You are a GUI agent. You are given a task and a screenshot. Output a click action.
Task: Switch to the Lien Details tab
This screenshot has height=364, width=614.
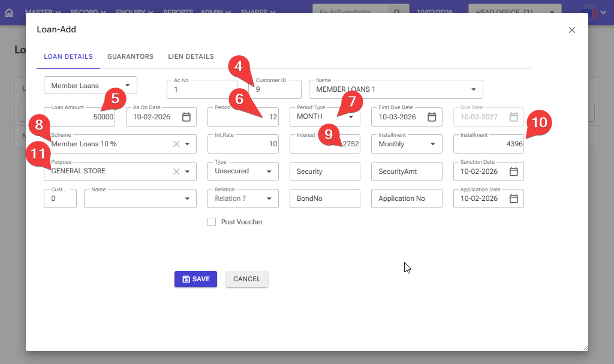click(x=191, y=57)
